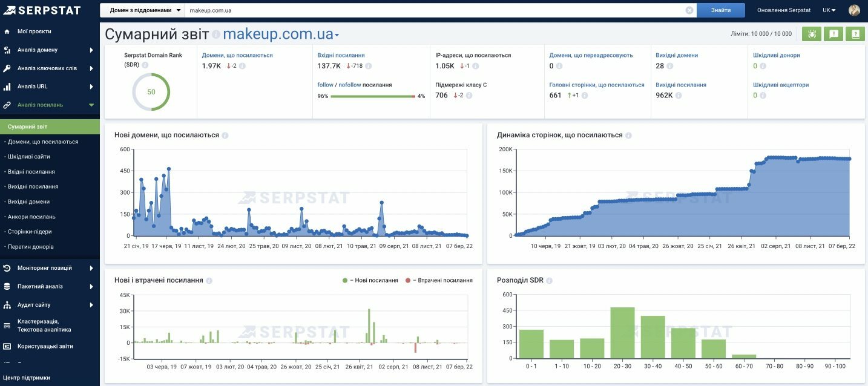868x386 pixels.
Task: Click the info icon next to the Сумарний звіт title
Action: [x=216, y=35]
